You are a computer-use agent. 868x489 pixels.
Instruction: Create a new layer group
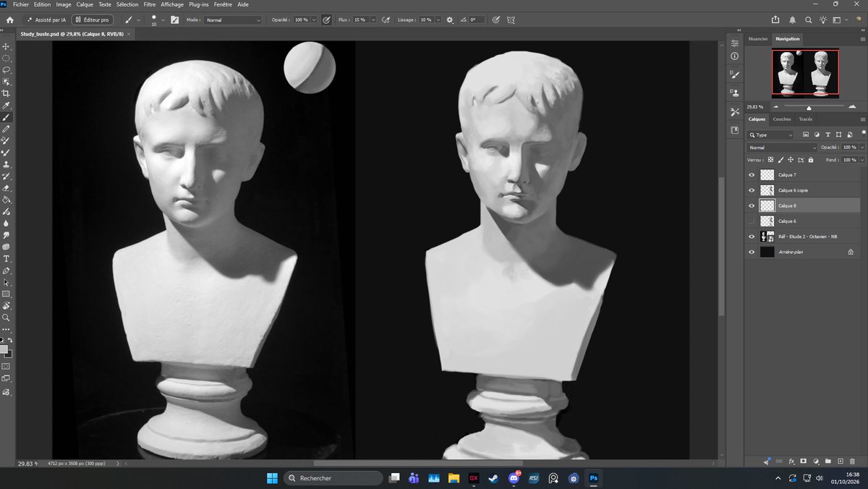coord(828,461)
